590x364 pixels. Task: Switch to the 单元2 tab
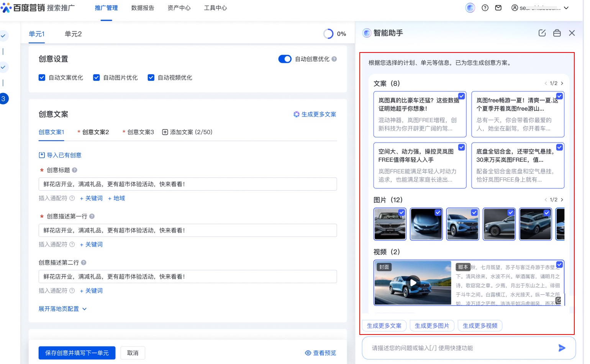73,34
